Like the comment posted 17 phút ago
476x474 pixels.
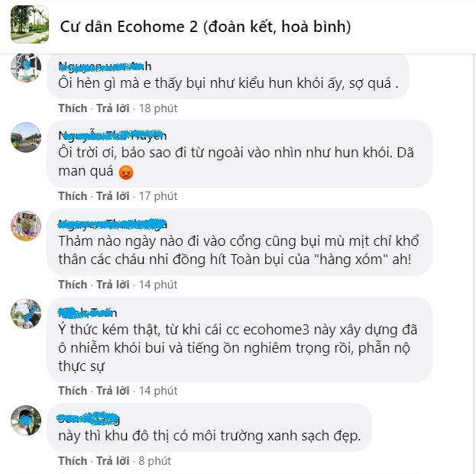click(73, 196)
